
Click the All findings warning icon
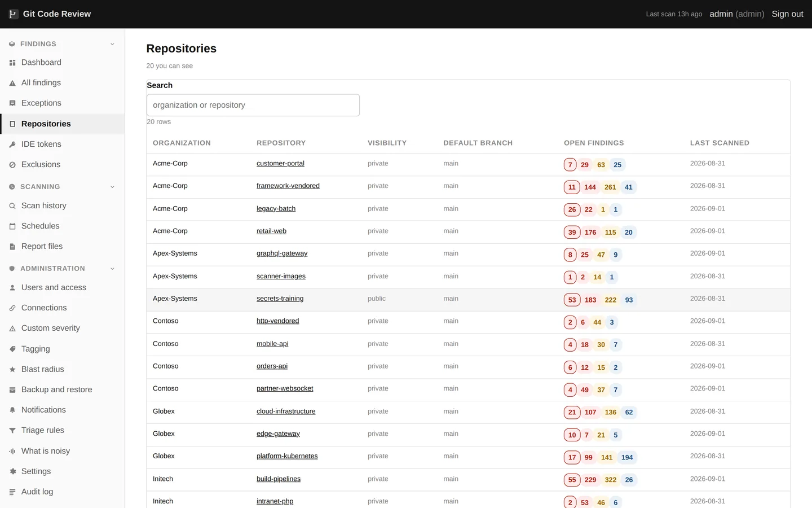point(12,83)
